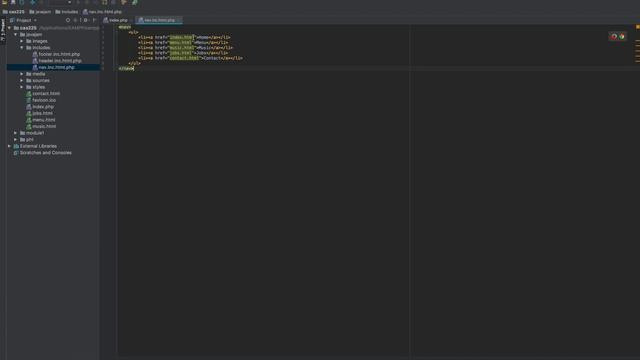Expand the styles folder
Viewport: 640px width, 360px height.
[22, 87]
